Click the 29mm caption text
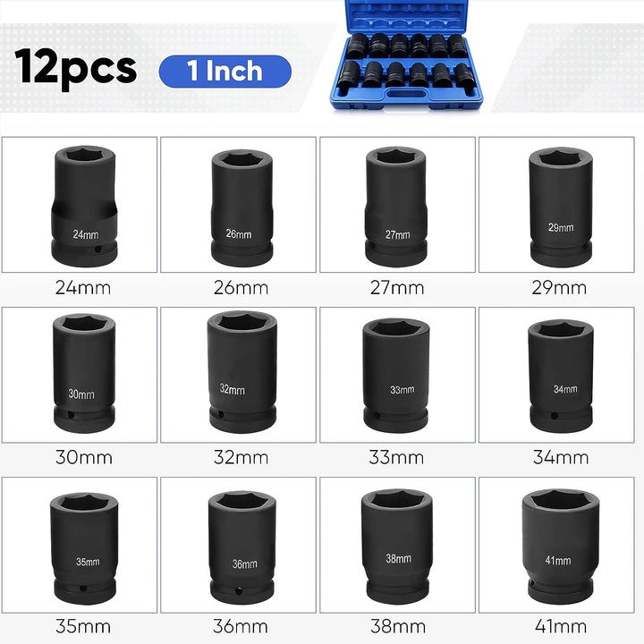644x644 pixels. point(559,288)
